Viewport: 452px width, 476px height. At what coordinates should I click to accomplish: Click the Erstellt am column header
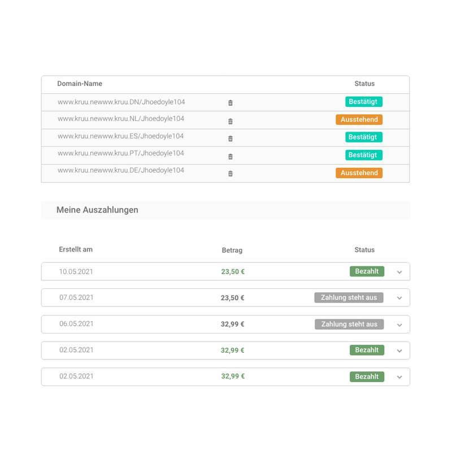(x=76, y=249)
